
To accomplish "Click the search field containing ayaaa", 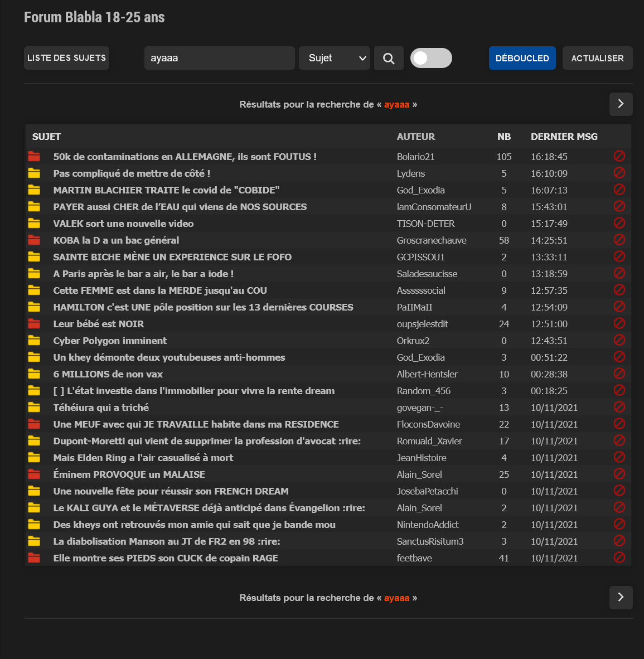I will (220, 58).
